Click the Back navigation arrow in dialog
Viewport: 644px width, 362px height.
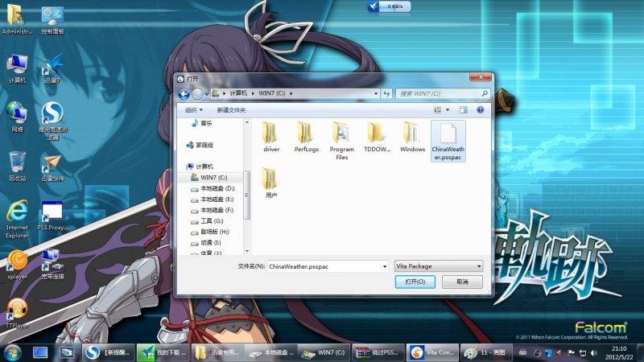coord(184,94)
